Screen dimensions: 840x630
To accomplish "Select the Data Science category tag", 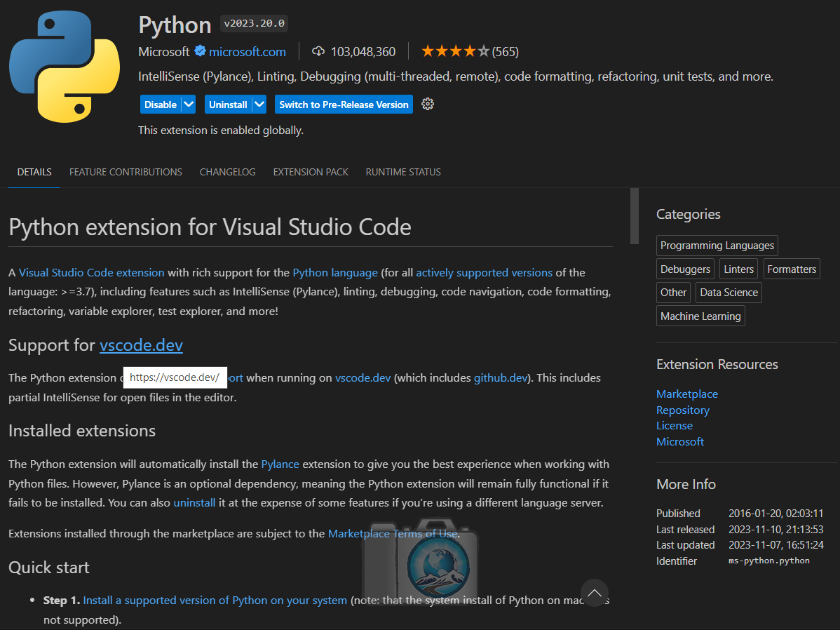I will pyautogui.click(x=728, y=292).
